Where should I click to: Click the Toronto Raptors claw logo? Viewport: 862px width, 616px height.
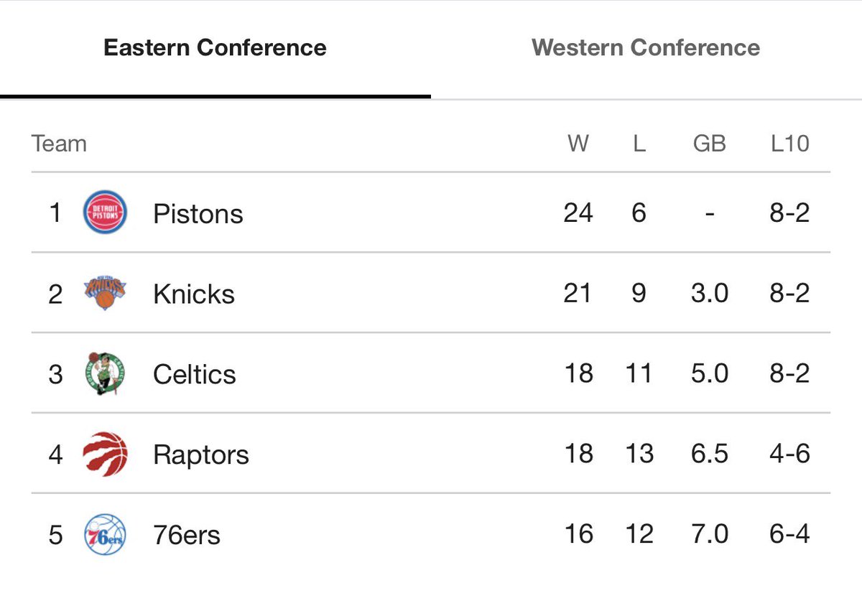[105, 454]
